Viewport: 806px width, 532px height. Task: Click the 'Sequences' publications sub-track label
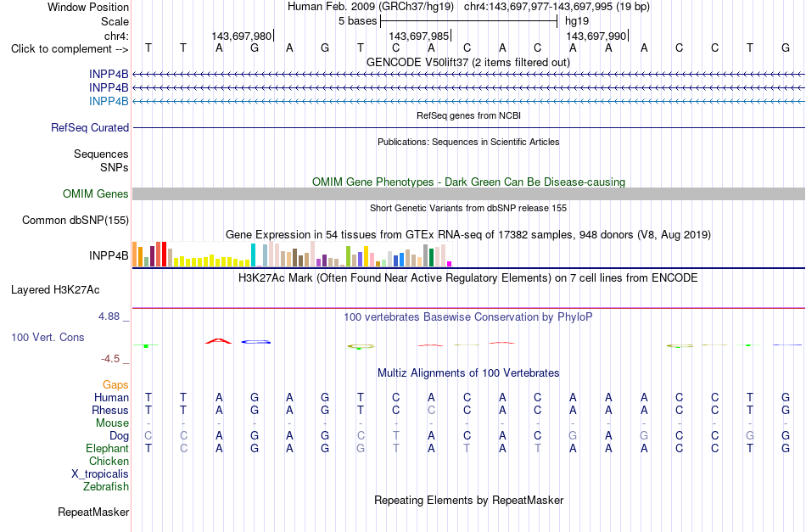click(101, 154)
